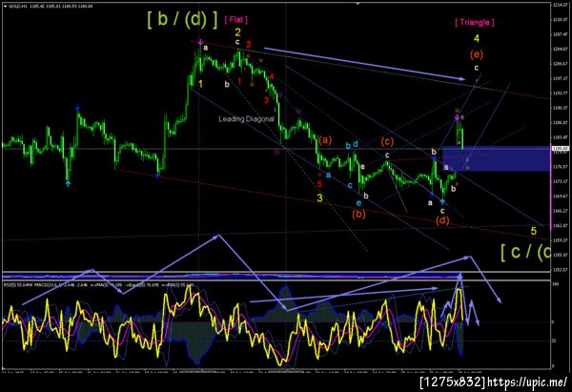The width and height of the screenshot is (572, 392).
Task: Select the '[ c / (c' label
Action: pos(525,253)
